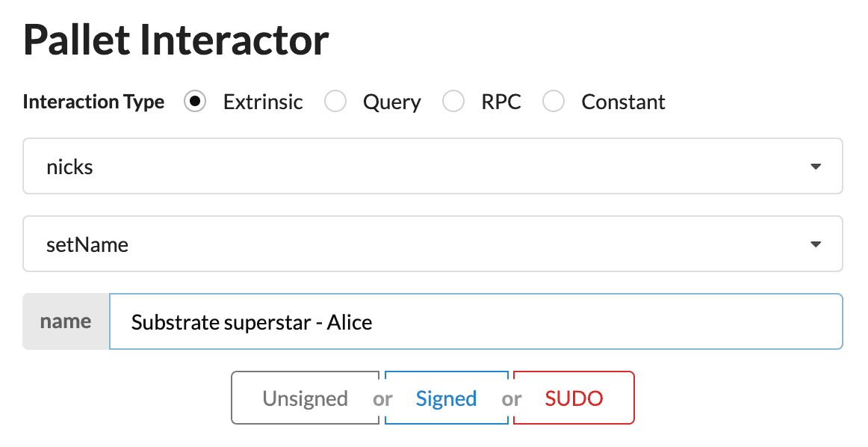Select the text 'Substrate superstar - Alice'
This screenshot has height=447, width=868.
coord(250,321)
